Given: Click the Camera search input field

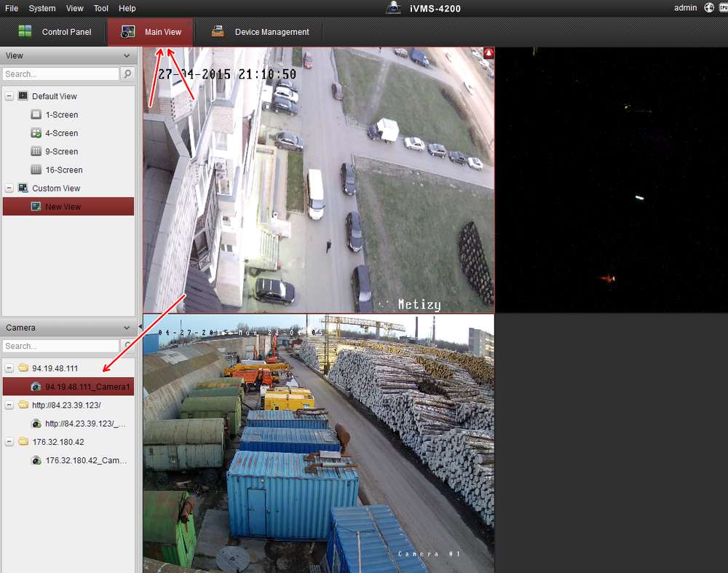Looking at the screenshot, I should tap(60, 346).
